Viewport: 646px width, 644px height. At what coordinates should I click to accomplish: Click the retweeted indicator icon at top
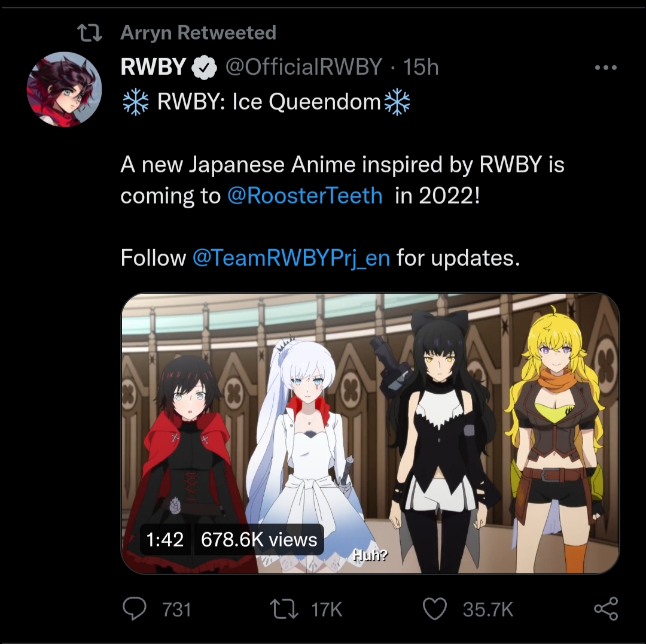pyautogui.click(x=90, y=33)
